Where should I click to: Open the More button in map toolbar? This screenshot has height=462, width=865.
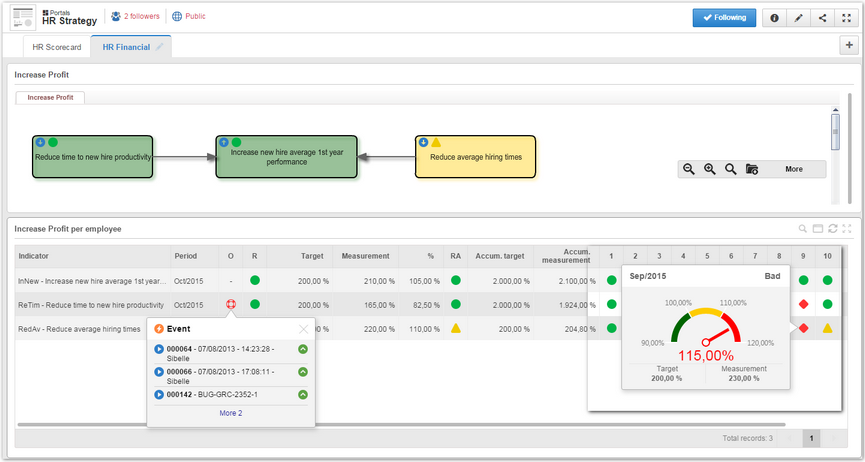click(x=794, y=169)
